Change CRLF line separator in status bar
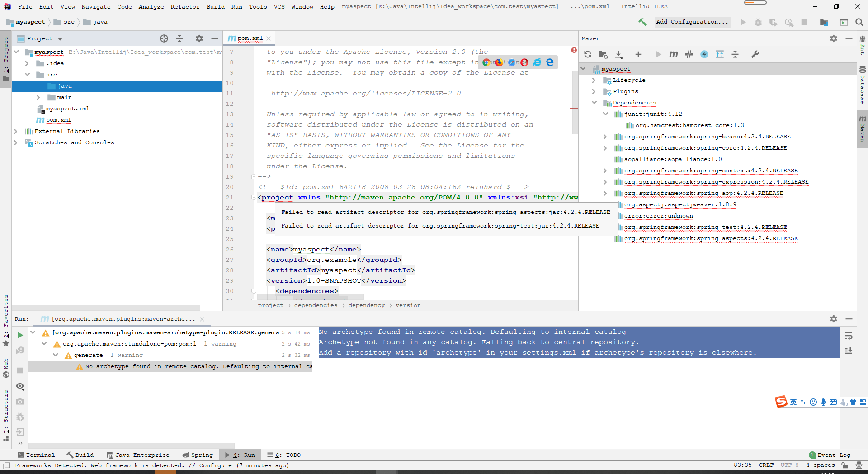Screen dimensions: 868x474 pos(766,465)
